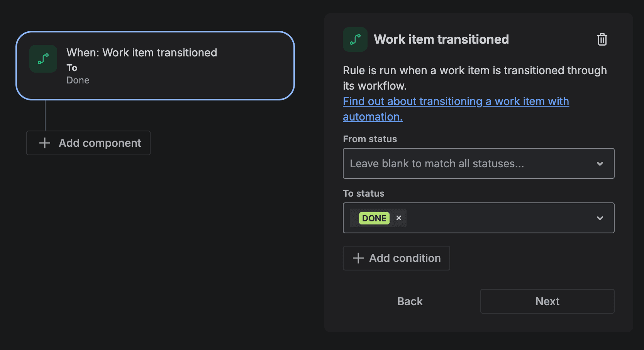The height and width of the screenshot is (350, 644).
Task: Click inside the From status input field
Action: click(x=463, y=163)
